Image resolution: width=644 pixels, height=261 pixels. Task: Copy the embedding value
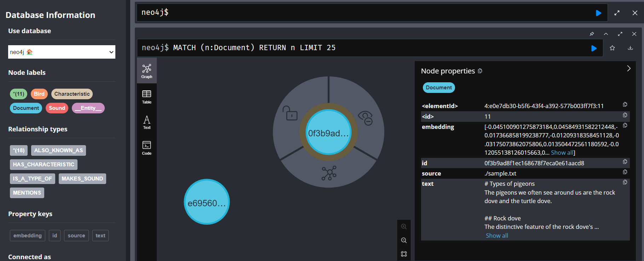pos(625,125)
